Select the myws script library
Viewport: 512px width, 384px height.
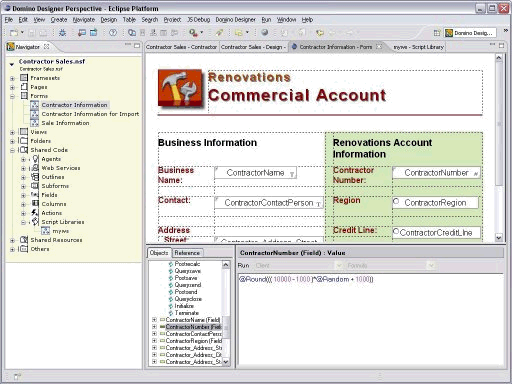61,231
